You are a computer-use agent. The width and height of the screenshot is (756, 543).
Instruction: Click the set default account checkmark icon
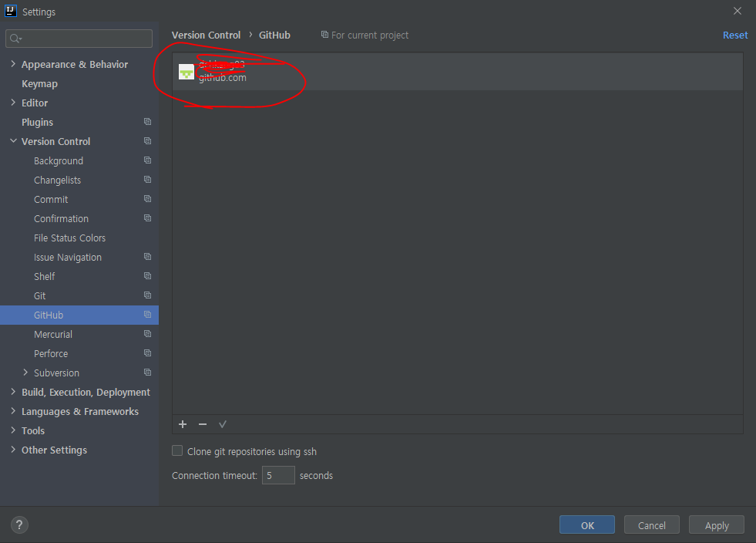222,424
